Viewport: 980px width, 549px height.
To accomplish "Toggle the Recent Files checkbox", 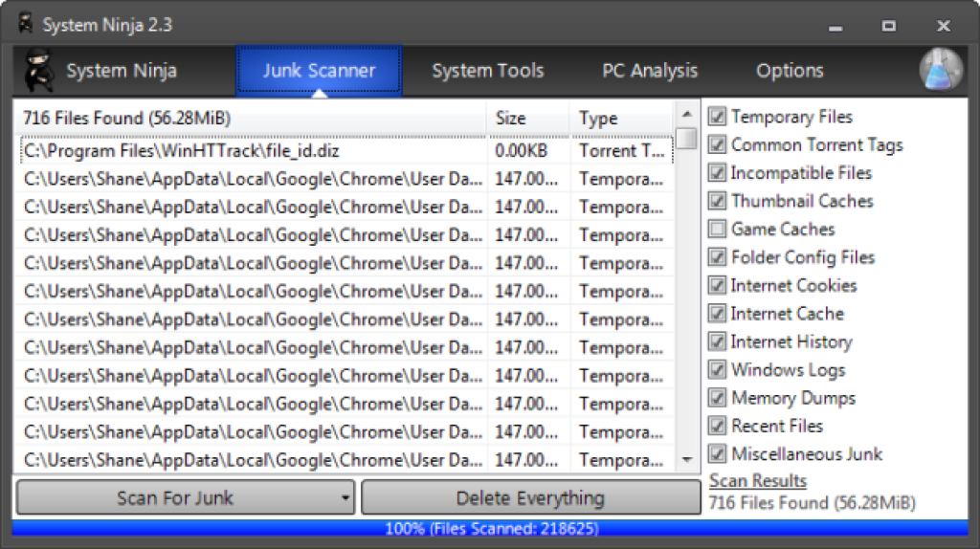I will point(717,426).
